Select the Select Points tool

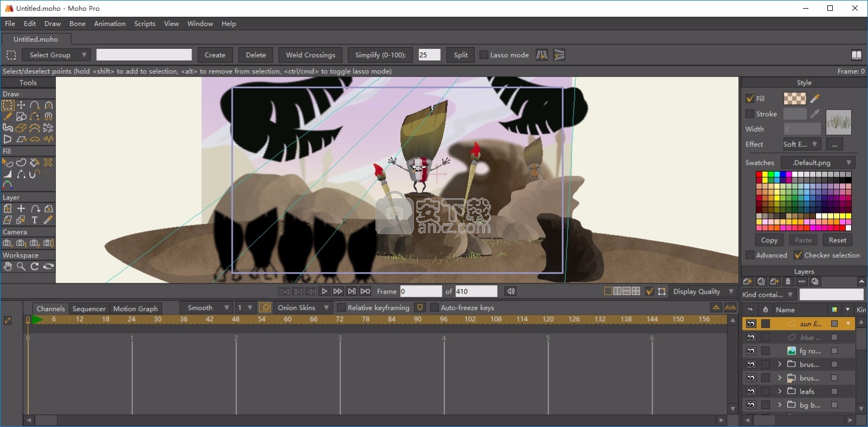pyautogui.click(x=8, y=105)
